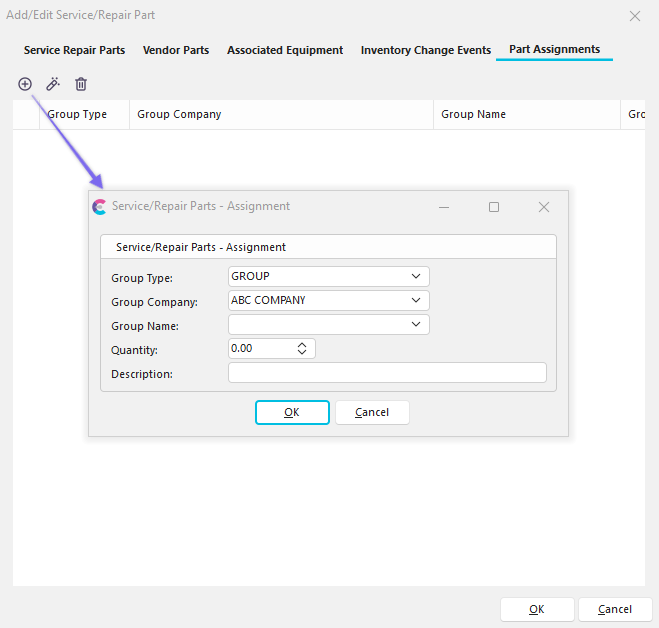This screenshot has width=659, height=628.
Task: Click into the Description text field
Action: tap(387, 373)
